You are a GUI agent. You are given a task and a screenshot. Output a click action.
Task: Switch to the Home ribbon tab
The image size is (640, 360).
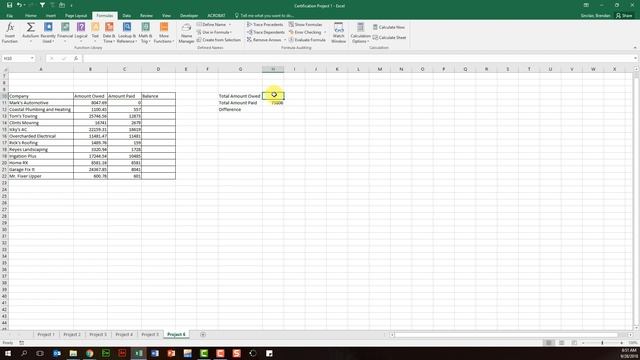click(31, 16)
